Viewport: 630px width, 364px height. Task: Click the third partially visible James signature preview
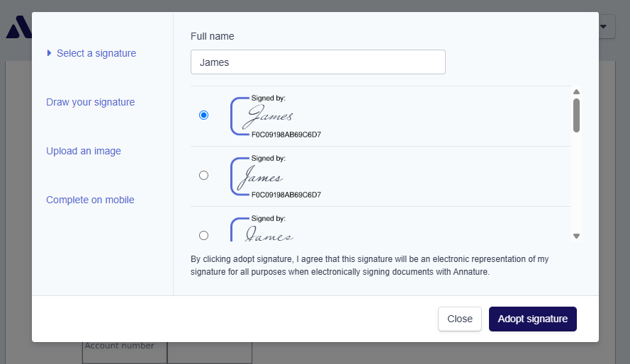pos(262,229)
